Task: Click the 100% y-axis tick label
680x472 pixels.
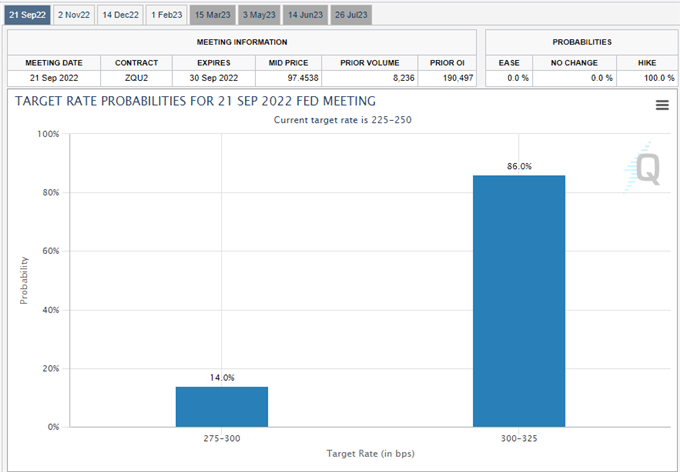Action: tap(48, 134)
